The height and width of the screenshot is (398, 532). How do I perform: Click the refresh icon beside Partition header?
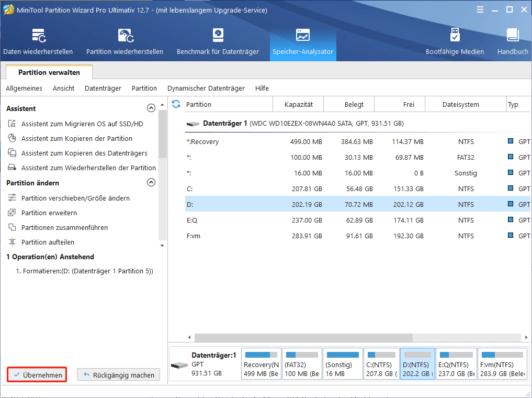click(x=176, y=104)
